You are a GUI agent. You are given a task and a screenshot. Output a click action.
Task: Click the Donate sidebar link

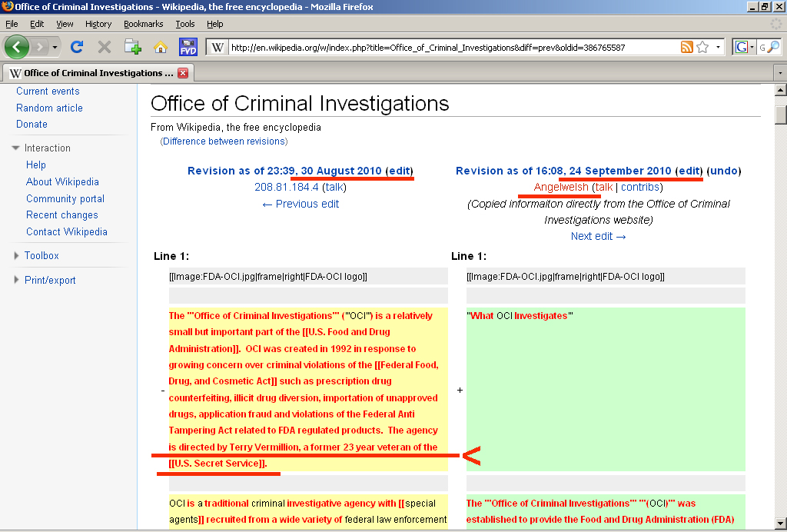[x=32, y=124]
